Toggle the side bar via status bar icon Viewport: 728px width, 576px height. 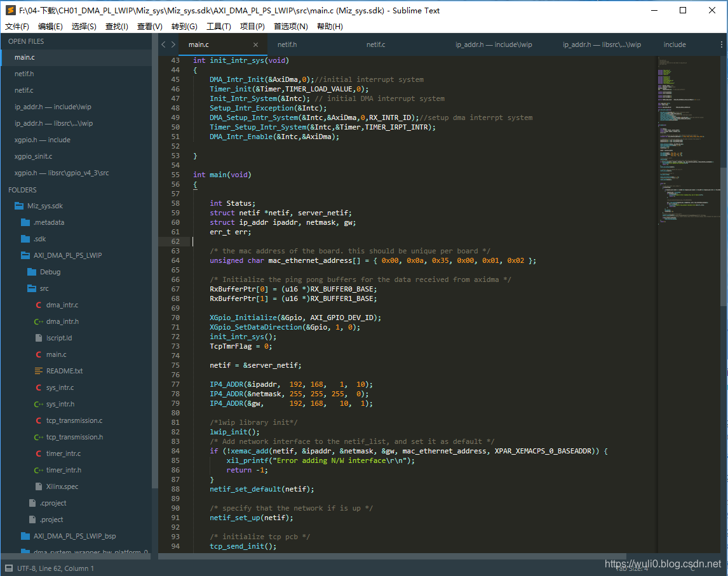pyautogui.click(x=9, y=568)
